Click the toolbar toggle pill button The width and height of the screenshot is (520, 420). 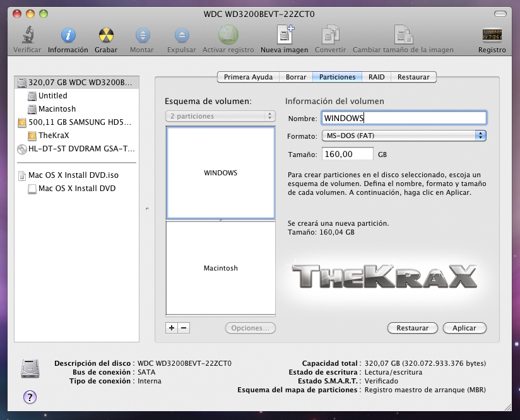pyautogui.click(x=500, y=14)
